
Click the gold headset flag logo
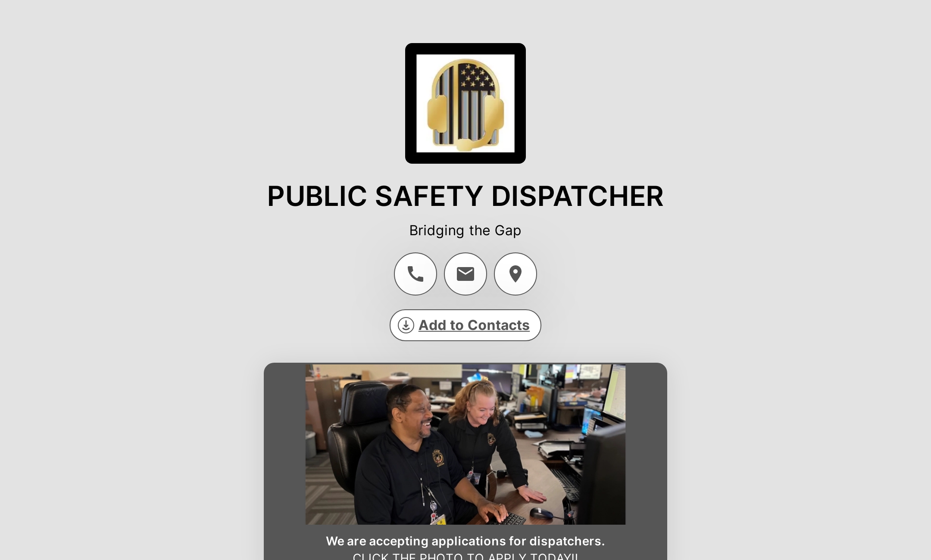(x=465, y=105)
